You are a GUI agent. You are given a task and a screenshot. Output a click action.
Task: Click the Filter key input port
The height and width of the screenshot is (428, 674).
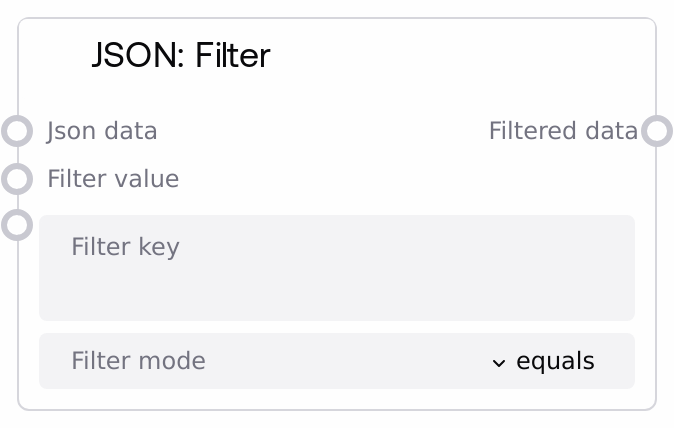point(17,225)
